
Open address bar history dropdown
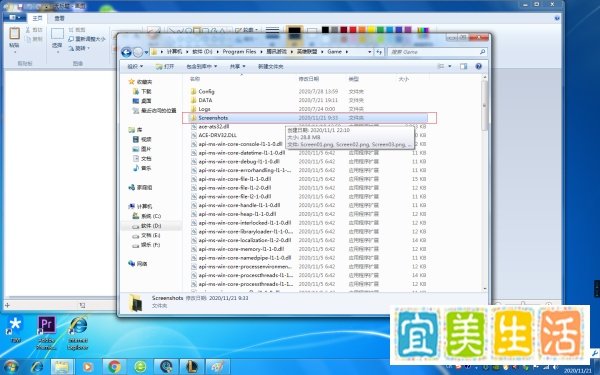tap(370, 52)
